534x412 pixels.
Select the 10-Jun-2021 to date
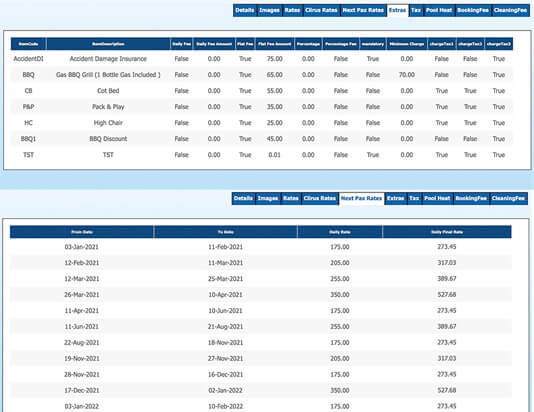[x=225, y=311]
